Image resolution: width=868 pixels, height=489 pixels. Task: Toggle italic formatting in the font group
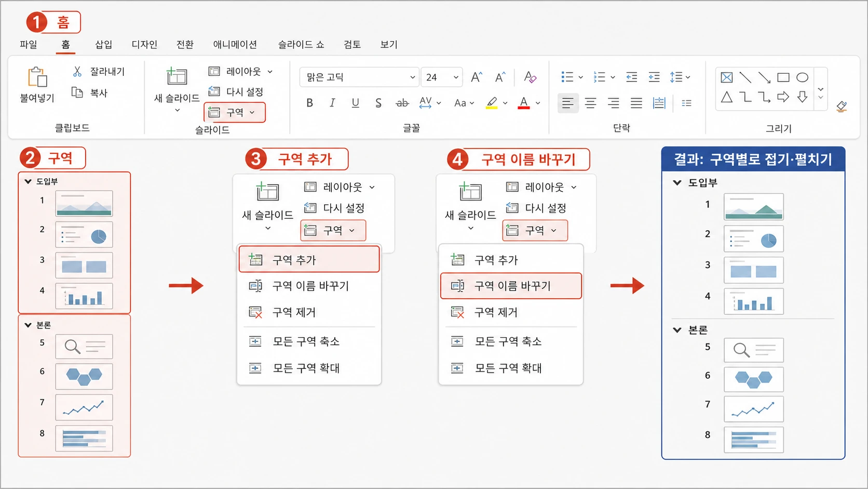[332, 103]
